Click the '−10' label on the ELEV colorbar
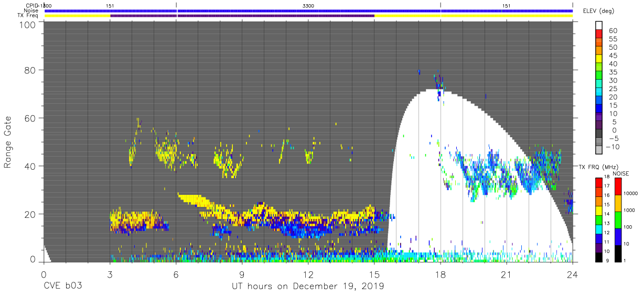The width and height of the screenshot is (644, 297). click(613, 147)
